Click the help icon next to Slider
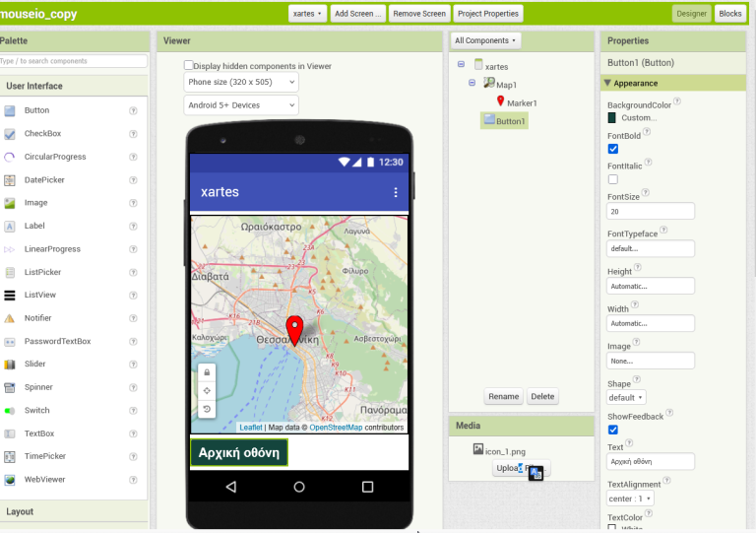This screenshot has height=533, width=756. (133, 365)
